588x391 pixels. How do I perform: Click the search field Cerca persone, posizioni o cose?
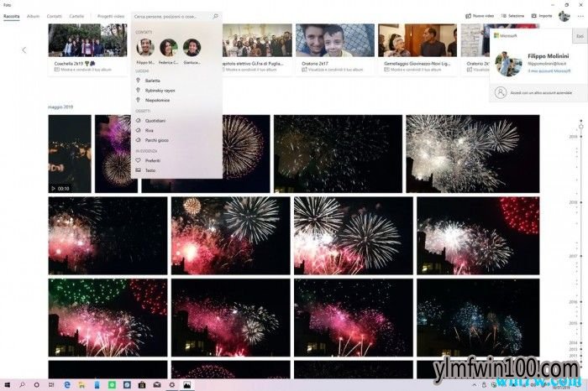point(176,17)
